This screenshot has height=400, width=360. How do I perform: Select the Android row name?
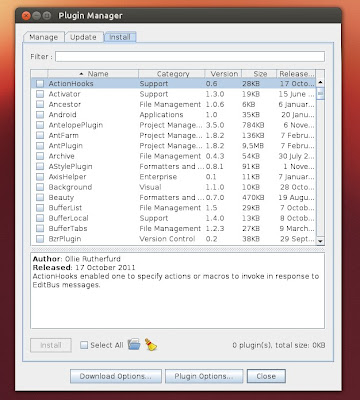point(62,115)
